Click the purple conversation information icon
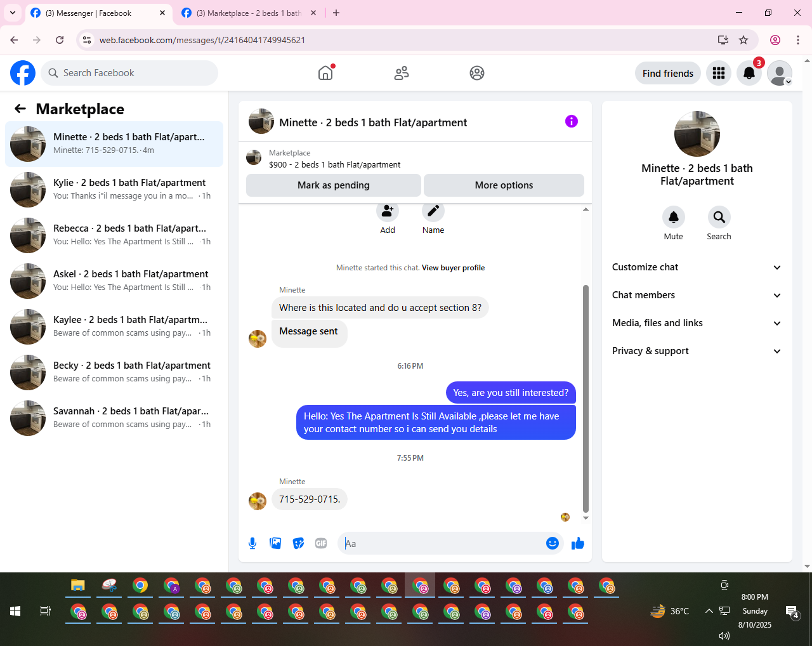812x646 pixels. click(x=572, y=121)
